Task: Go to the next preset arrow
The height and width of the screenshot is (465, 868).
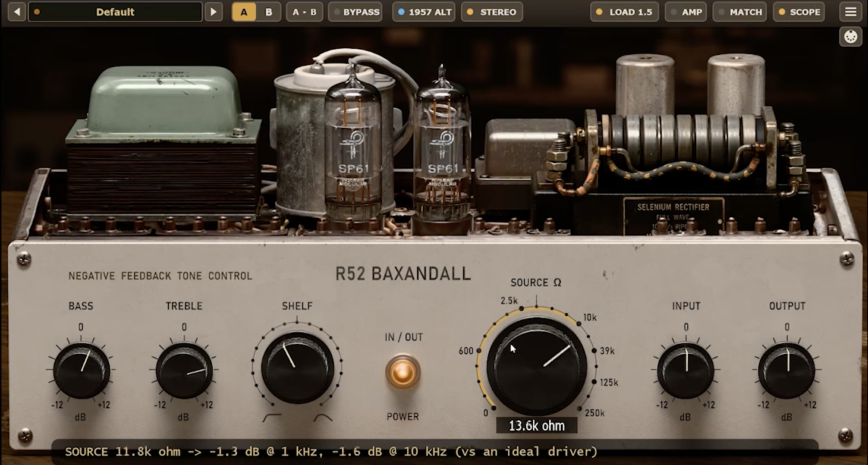Action: coord(214,12)
